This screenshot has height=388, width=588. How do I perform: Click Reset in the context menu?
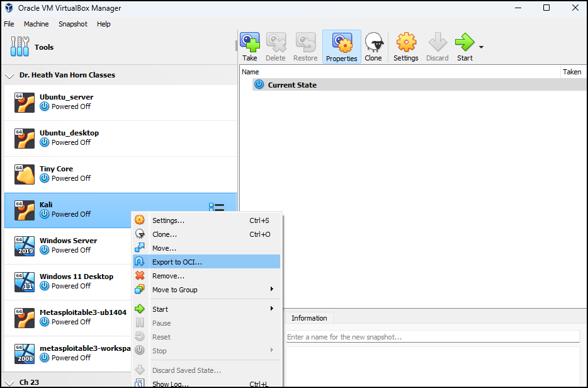(206, 337)
